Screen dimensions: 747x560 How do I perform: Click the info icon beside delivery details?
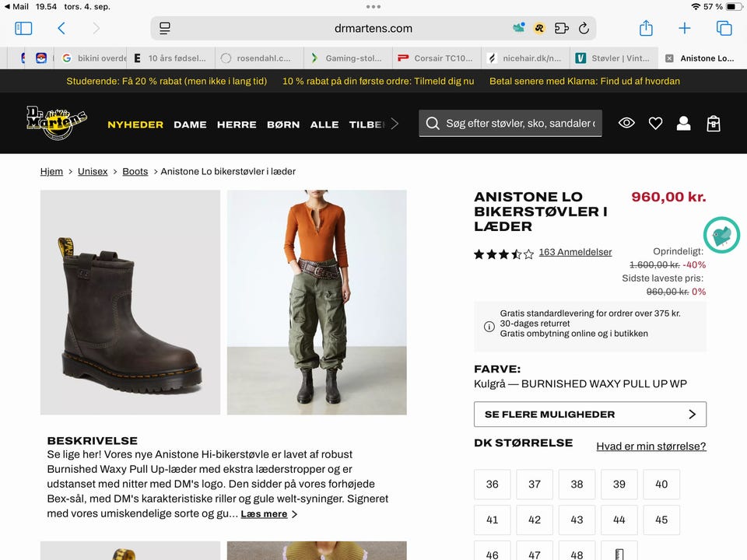click(x=489, y=327)
